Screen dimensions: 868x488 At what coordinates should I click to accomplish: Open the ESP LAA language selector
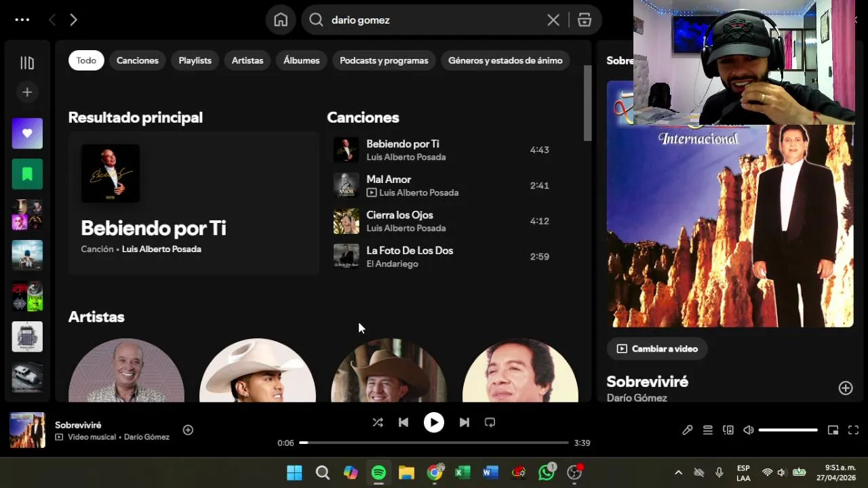tap(743, 473)
